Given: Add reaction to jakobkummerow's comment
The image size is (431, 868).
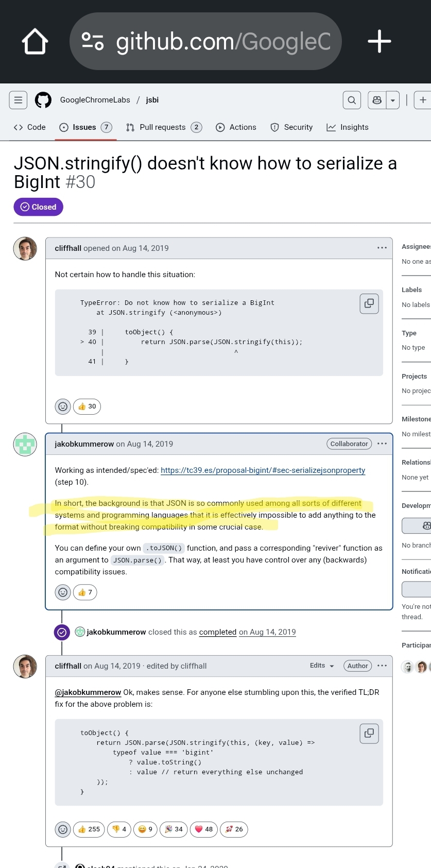Looking at the screenshot, I should [63, 592].
